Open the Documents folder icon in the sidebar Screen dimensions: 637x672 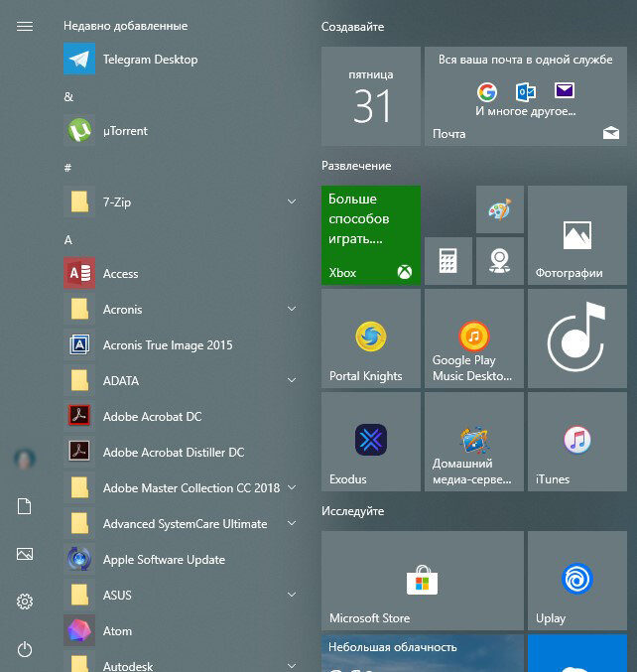click(25, 506)
